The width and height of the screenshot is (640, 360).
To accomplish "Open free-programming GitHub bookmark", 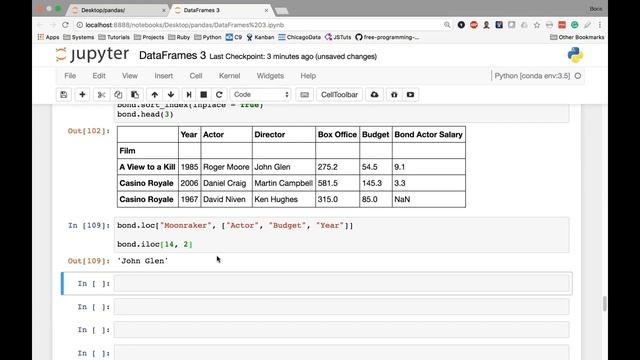I will [387, 37].
